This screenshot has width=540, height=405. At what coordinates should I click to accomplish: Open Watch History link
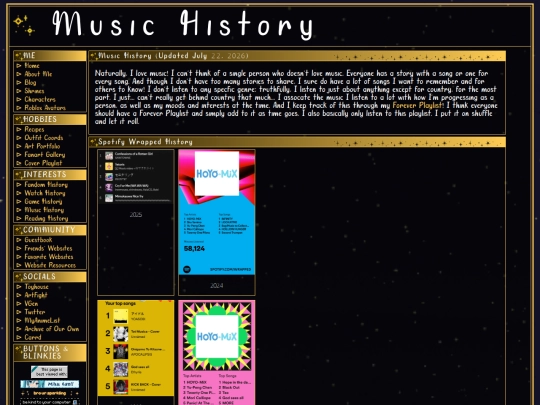(45, 193)
